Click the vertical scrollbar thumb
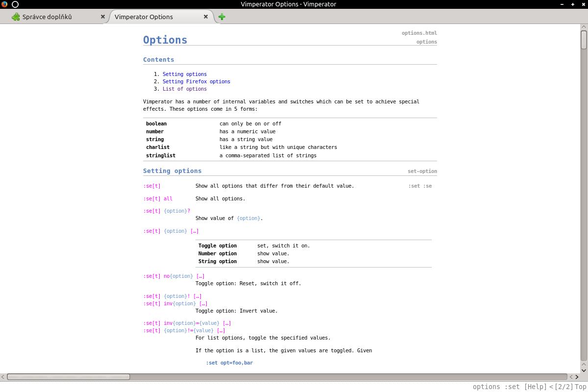The width and height of the screenshot is (588, 392). (584, 40)
